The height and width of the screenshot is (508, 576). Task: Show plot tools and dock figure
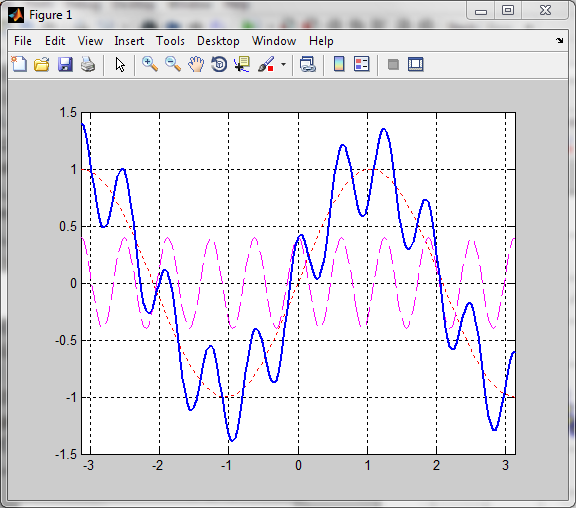click(416, 64)
